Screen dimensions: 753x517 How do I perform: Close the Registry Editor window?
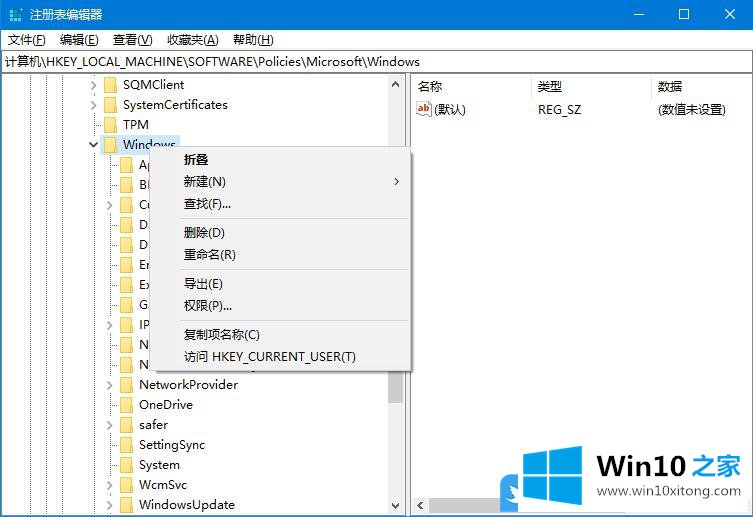coord(729,14)
